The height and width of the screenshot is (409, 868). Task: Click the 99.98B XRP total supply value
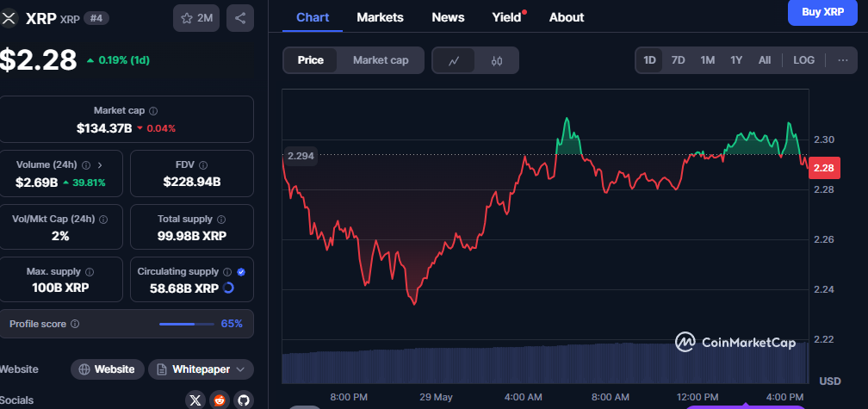pos(192,236)
